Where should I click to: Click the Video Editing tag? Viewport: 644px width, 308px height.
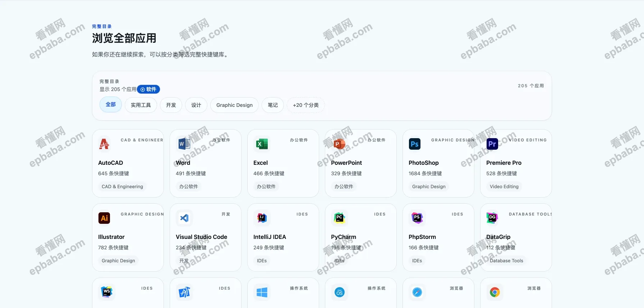(x=504, y=186)
